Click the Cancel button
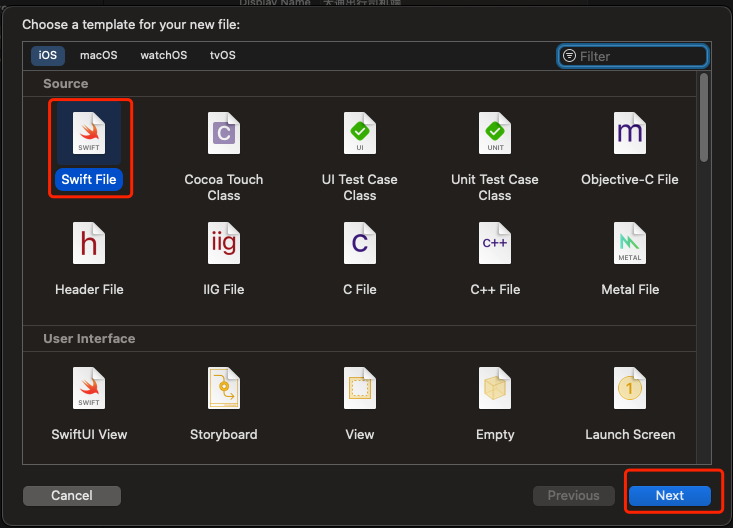 (72, 495)
